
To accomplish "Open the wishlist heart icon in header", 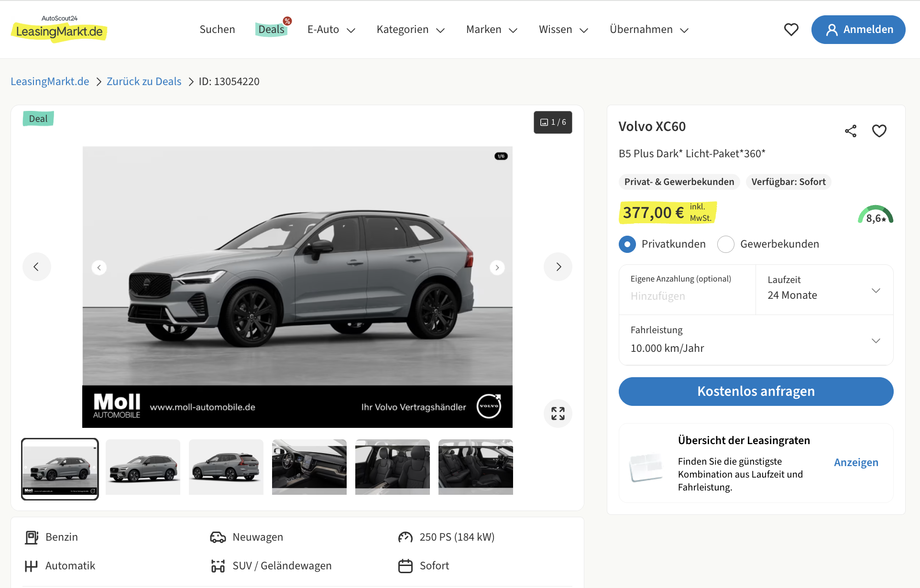I will point(791,30).
